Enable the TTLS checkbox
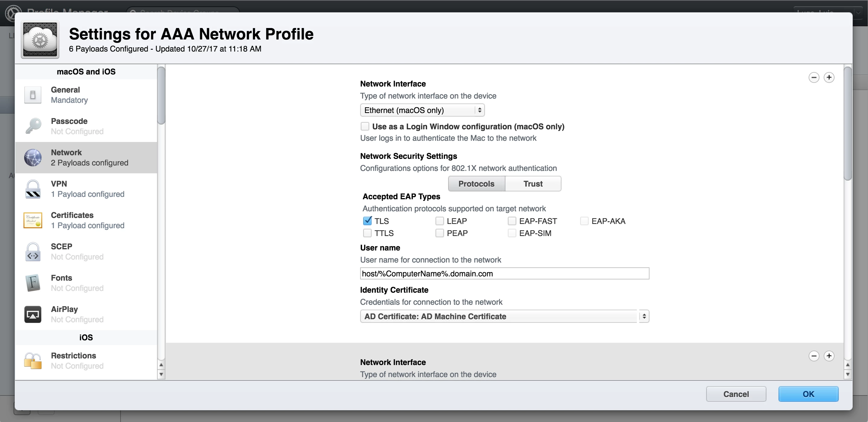 point(367,233)
